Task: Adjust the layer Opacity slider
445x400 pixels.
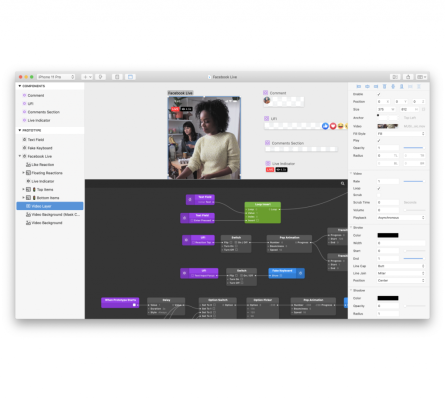Action: tap(414, 148)
